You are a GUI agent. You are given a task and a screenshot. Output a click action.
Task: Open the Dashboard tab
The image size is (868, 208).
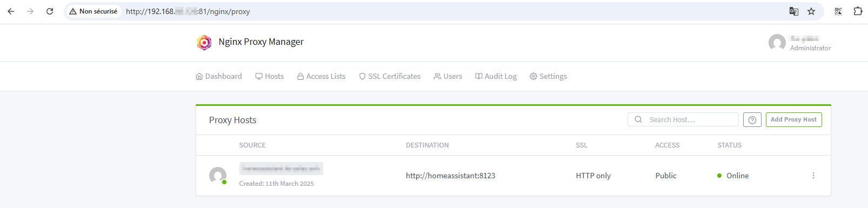pos(219,76)
